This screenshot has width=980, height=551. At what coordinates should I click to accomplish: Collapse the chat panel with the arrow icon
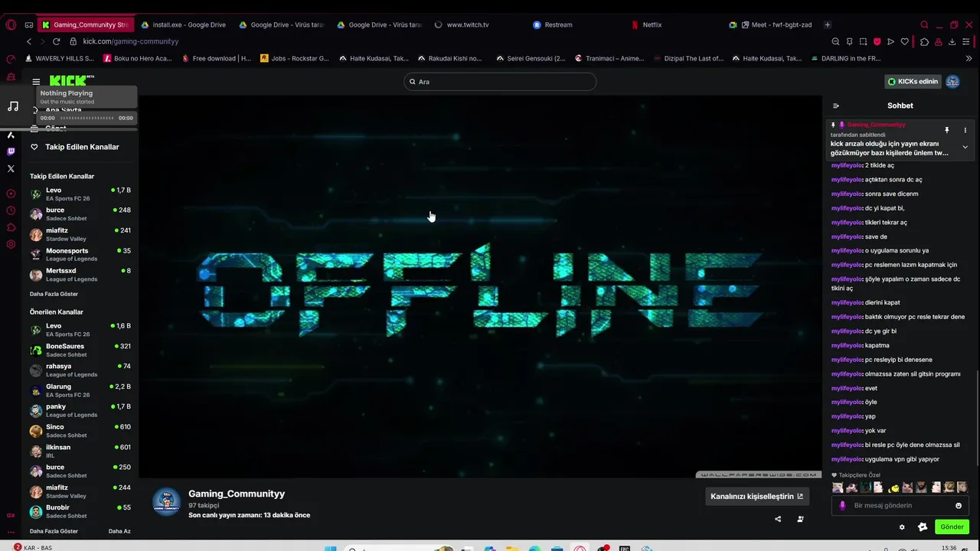pos(836,106)
